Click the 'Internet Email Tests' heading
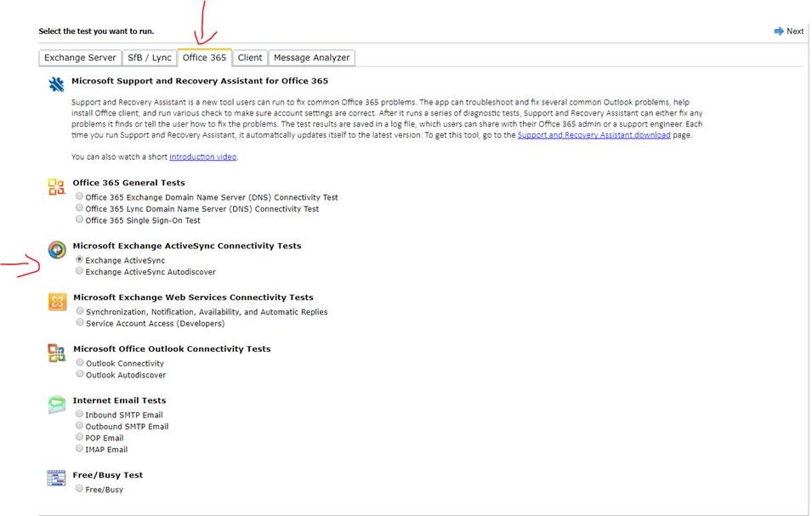This screenshot has width=812, height=516. pyautogui.click(x=120, y=400)
